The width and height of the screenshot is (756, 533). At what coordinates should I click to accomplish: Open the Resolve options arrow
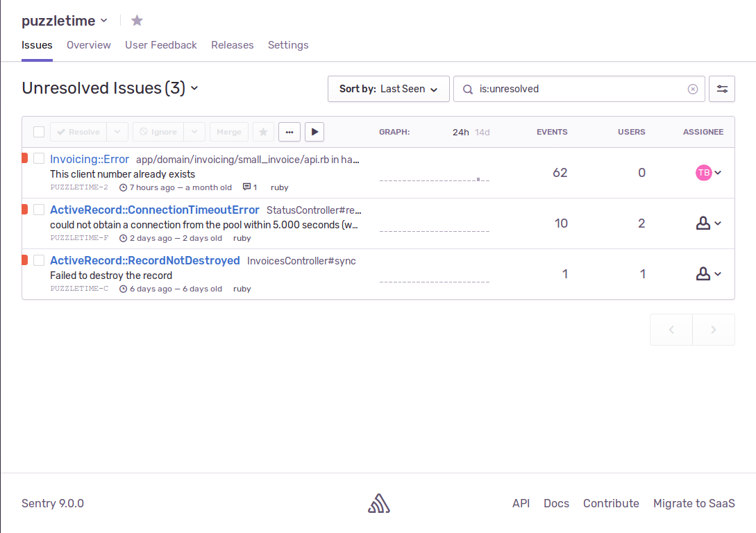(x=117, y=132)
